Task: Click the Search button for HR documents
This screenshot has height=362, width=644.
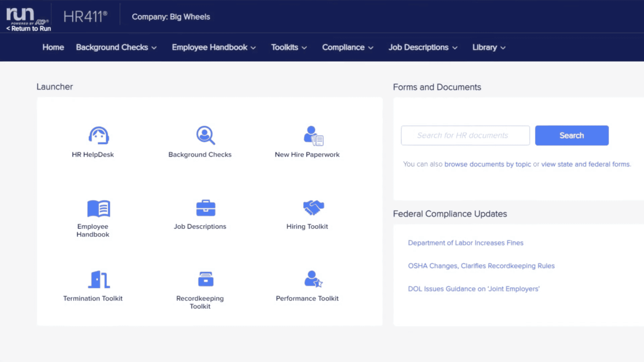Action: [572, 135]
